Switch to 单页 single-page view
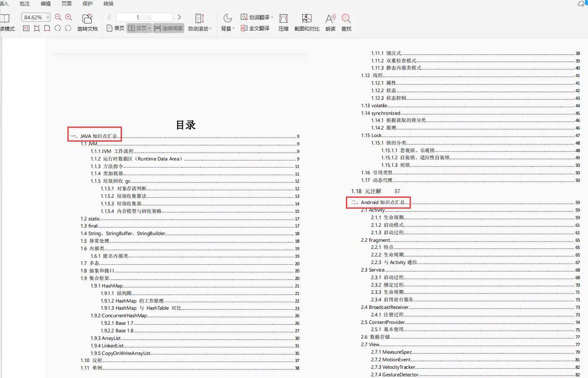This screenshot has height=378, width=588. 115,28
